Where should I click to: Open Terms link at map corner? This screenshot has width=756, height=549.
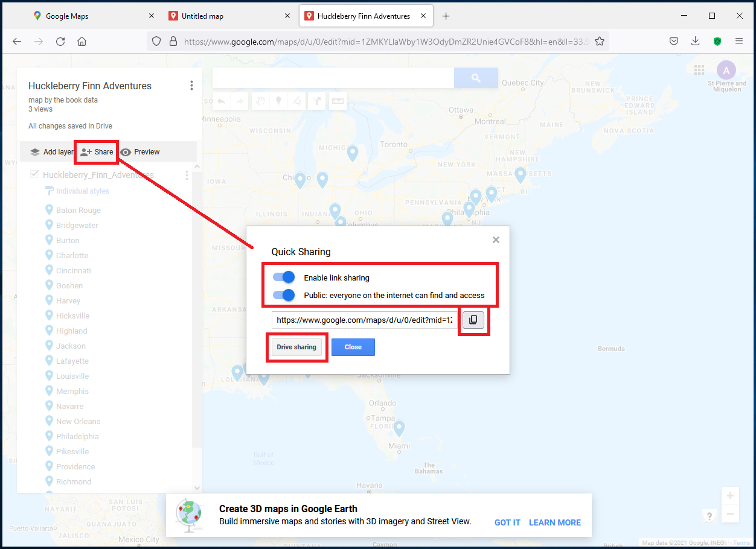point(742,543)
